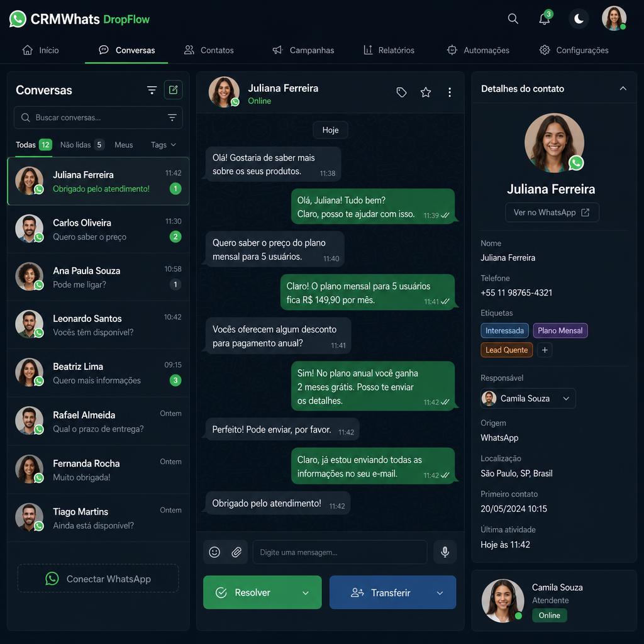The height and width of the screenshot is (644, 644).
Task: Click the Camila Souza agent avatar
Action: 502,601
